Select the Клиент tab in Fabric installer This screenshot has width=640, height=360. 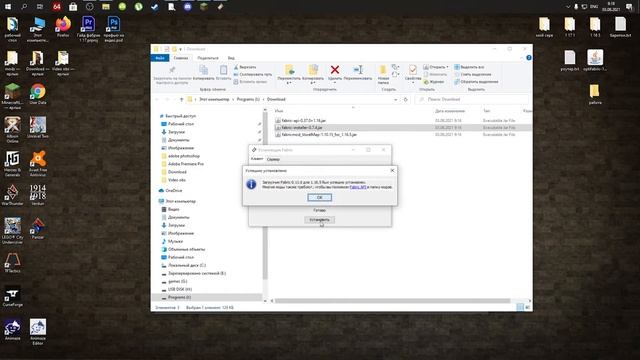click(257, 159)
